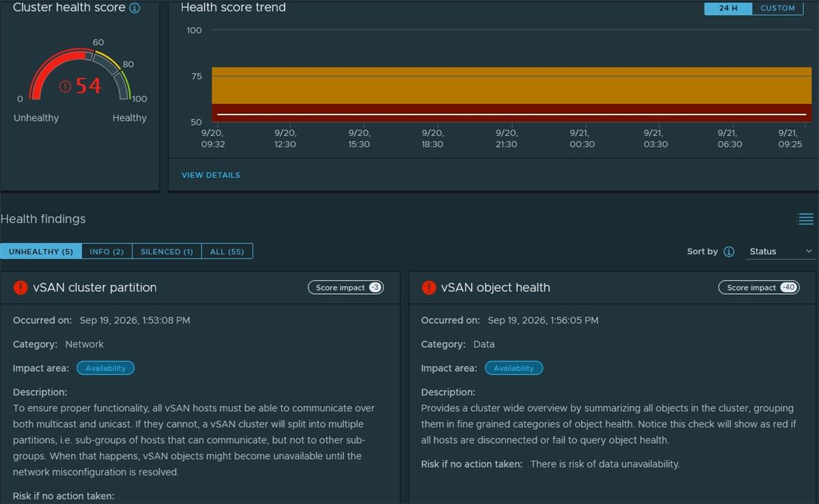Open the Sort by Status dropdown
The width and height of the screenshot is (819, 504).
pyautogui.click(x=781, y=252)
